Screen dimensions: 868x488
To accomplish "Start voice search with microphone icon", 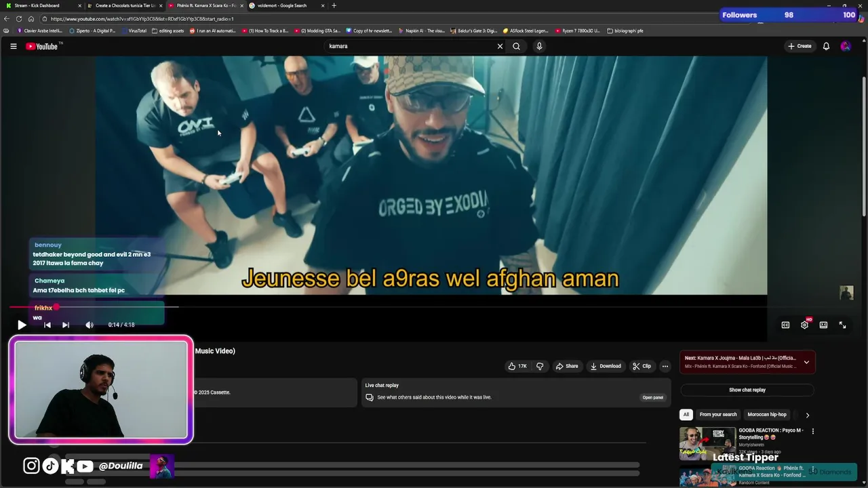I will click(539, 46).
